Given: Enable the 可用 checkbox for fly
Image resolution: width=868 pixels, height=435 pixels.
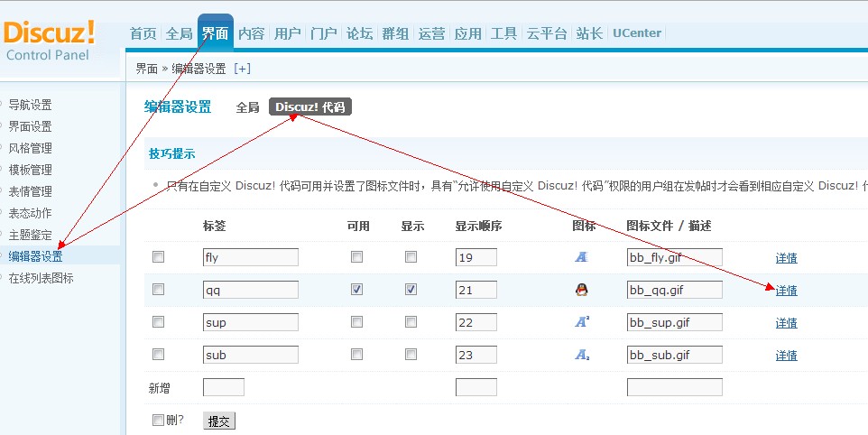Looking at the screenshot, I should [357, 257].
